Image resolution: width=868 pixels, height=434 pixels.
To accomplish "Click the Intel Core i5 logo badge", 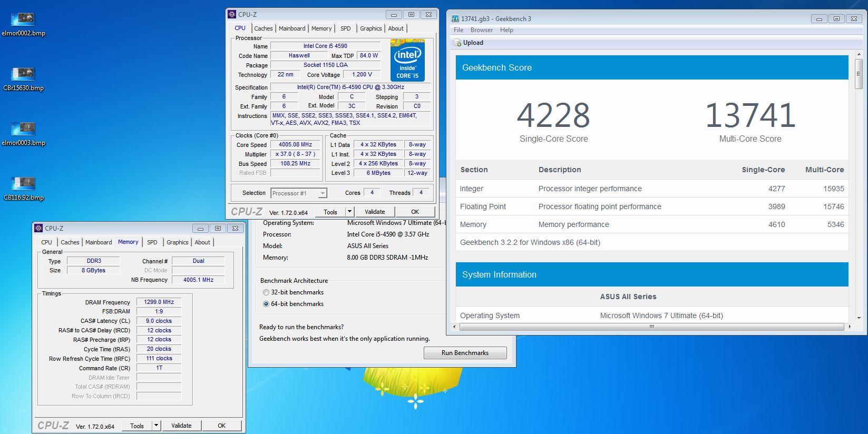I will point(407,60).
